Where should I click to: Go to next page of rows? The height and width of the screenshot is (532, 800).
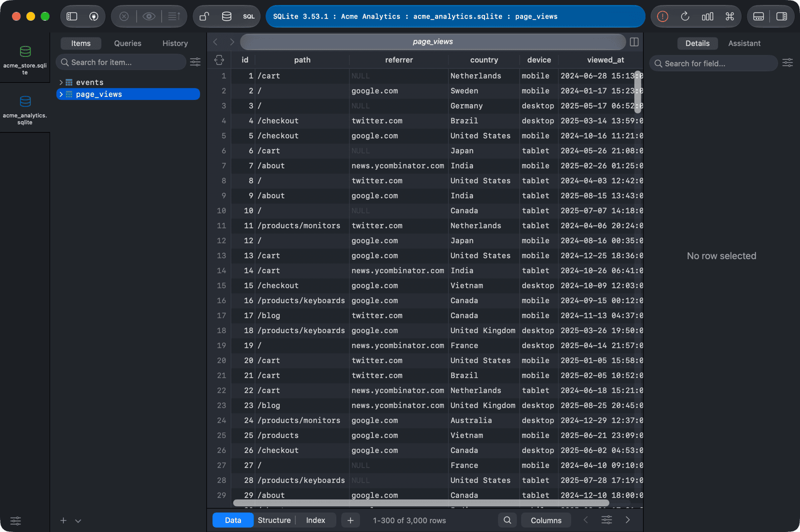(x=627, y=520)
